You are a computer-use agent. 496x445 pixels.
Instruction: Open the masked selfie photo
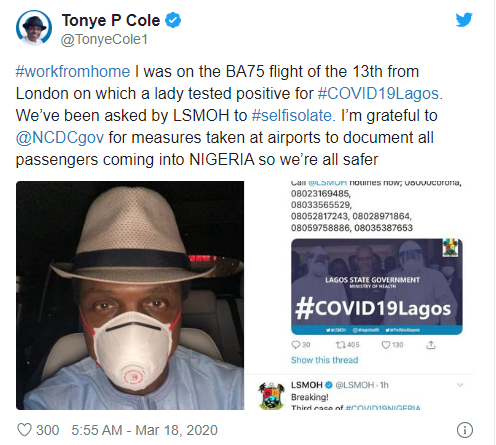(130, 295)
